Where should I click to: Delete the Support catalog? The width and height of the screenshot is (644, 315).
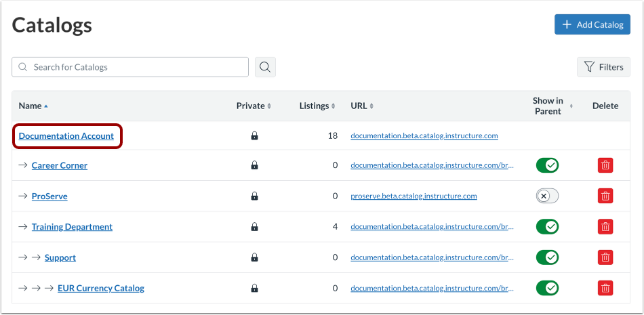pyautogui.click(x=605, y=257)
